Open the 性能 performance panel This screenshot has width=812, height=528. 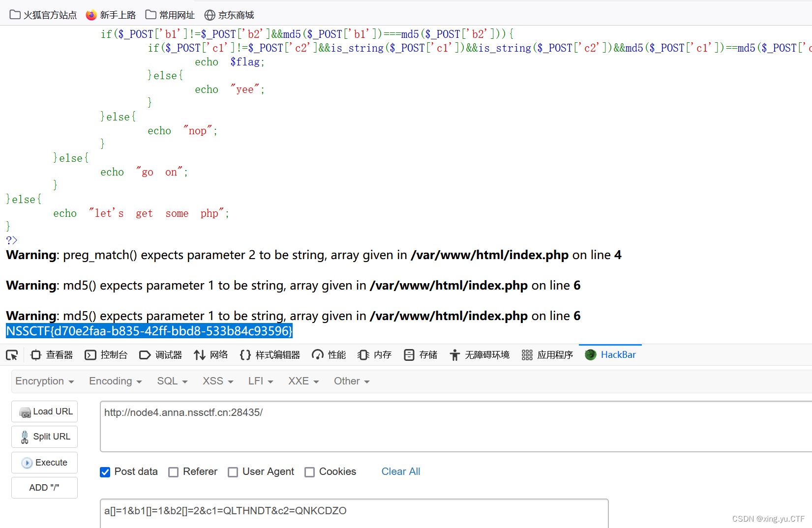(328, 354)
